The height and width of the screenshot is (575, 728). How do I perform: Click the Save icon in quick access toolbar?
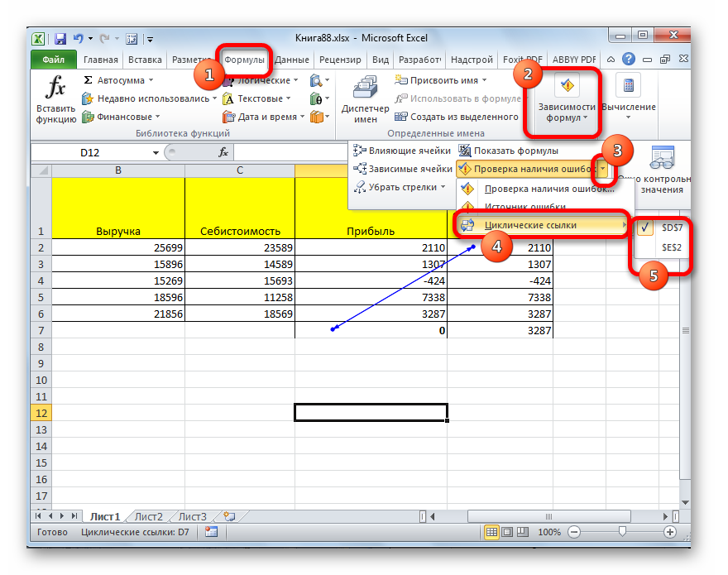60,39
